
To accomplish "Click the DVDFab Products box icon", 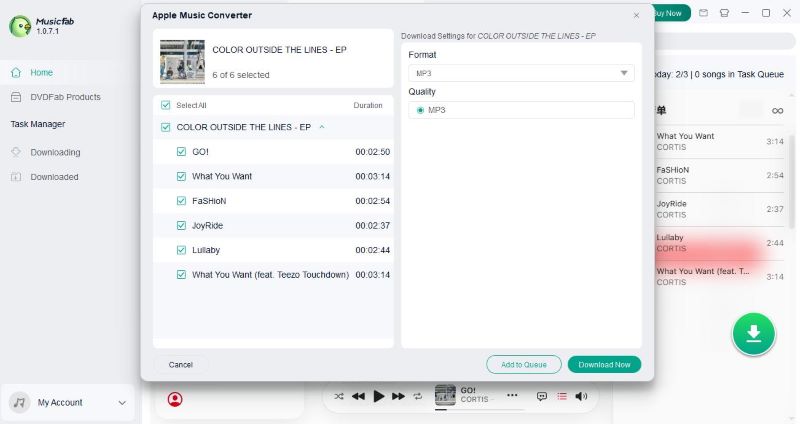I will point(16,97).
